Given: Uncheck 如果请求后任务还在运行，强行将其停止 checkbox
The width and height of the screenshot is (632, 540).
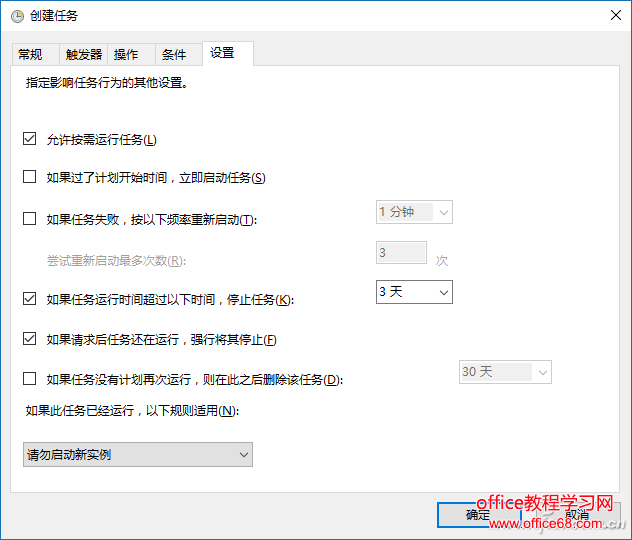Looking at the screenshot, I should click(29, 339).
